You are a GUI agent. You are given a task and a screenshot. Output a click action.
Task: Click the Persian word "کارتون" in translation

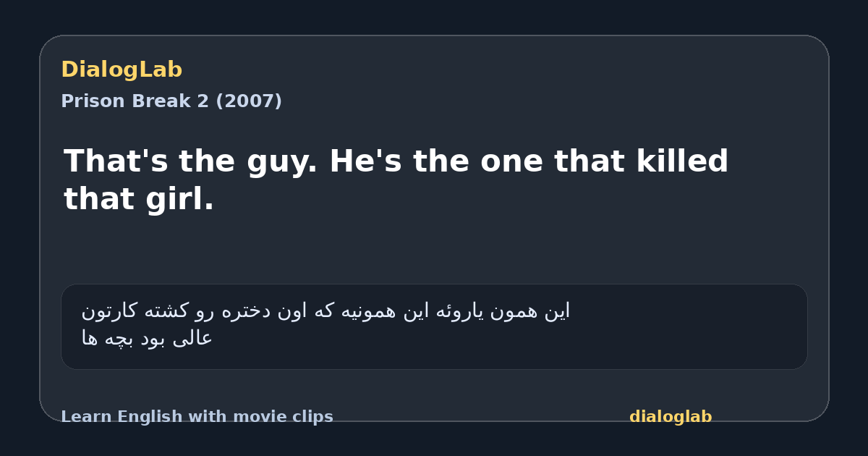pyautogui.click(x=108, y=311)
